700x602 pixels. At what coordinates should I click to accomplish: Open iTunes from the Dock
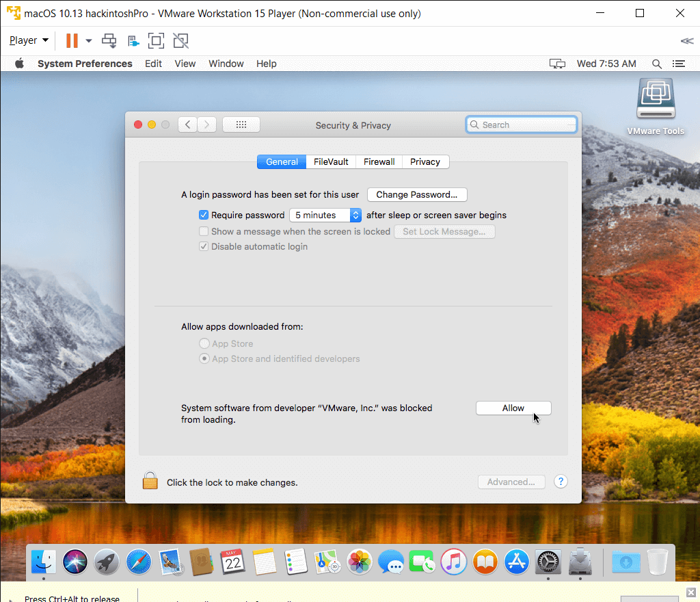click(x=454, y=562)
